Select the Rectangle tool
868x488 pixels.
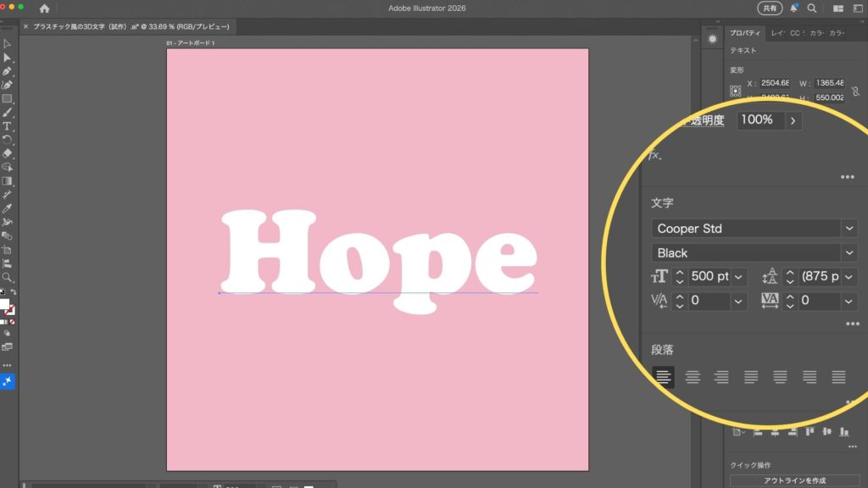(8, 98)
